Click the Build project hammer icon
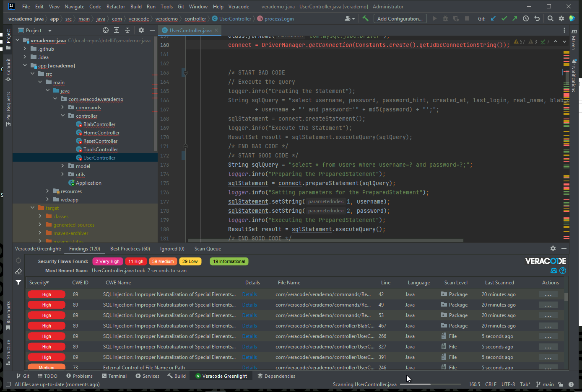This screenshot has height=392, width=582. coord(366,18)
